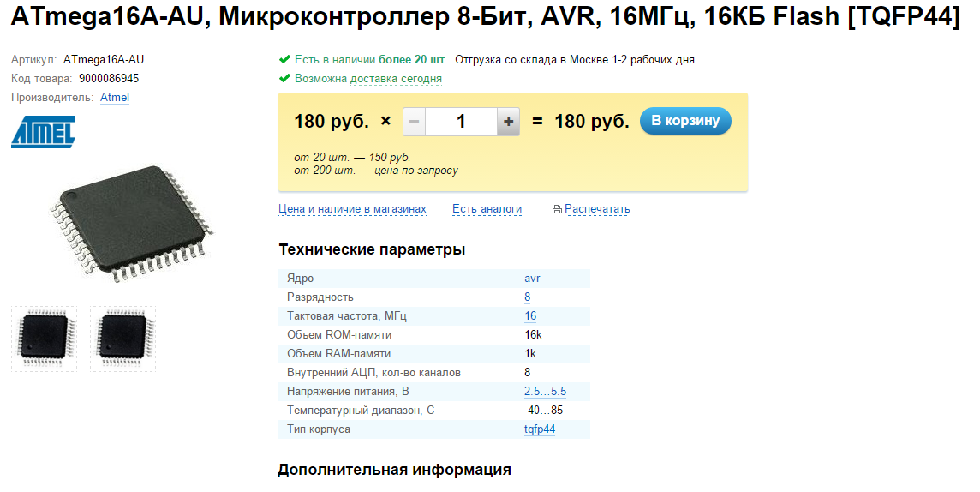Click article number ATmega16A-AU text

point(103,60)
